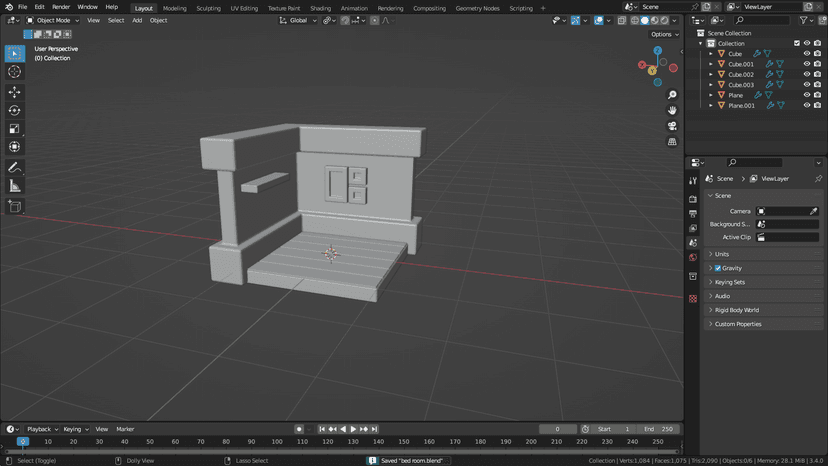
Task: Click the pan view hand icon
Action: point(672,110)
